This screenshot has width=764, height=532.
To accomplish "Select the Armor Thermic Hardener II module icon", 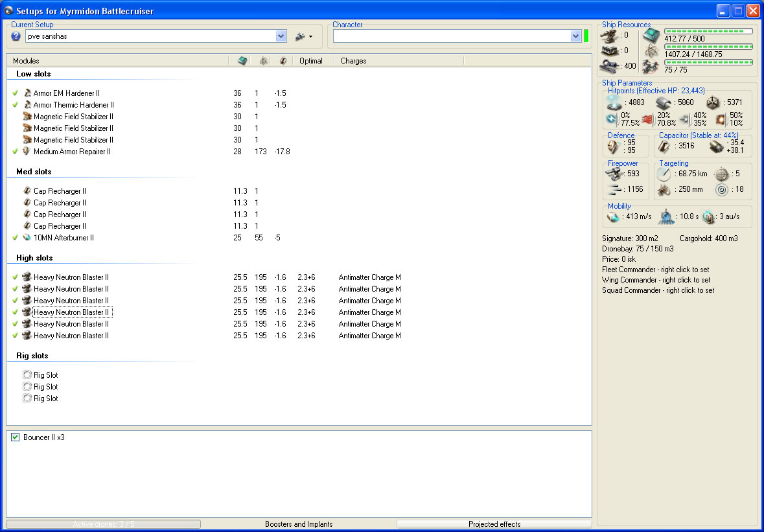I will [x=27, y=105].
